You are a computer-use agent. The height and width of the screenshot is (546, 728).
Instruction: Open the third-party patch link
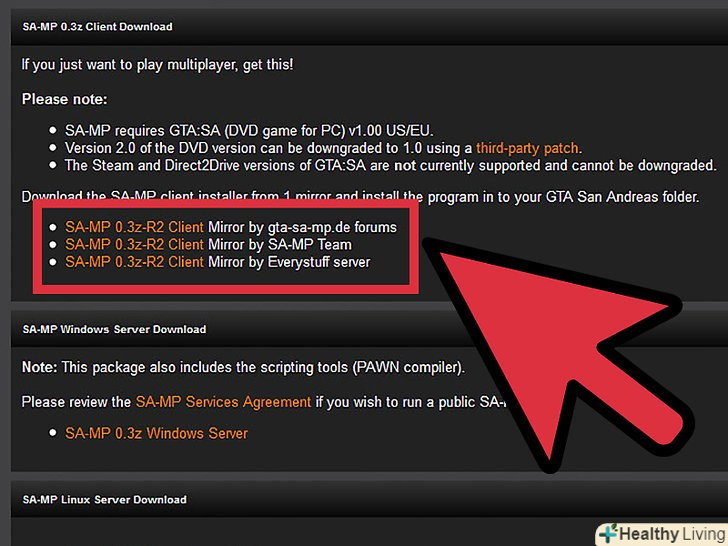pos(527,148)
